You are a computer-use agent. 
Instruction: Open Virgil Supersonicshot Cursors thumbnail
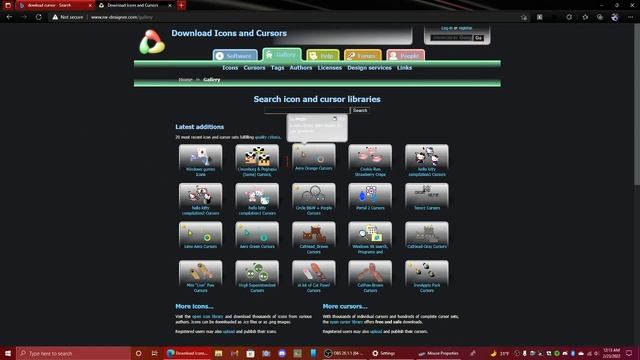click(257, 277)
